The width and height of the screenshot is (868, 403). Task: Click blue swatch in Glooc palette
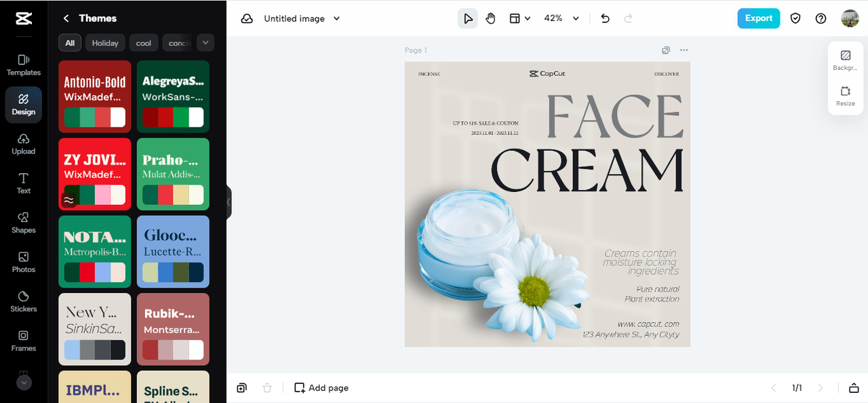(x=165, y=272)
